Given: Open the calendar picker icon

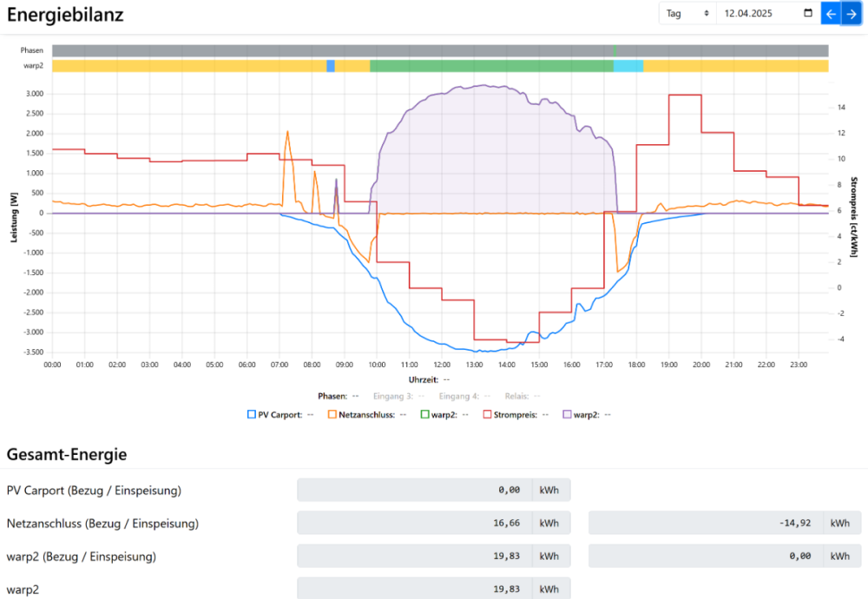Looking at the screenshot, I should (808, 14).
